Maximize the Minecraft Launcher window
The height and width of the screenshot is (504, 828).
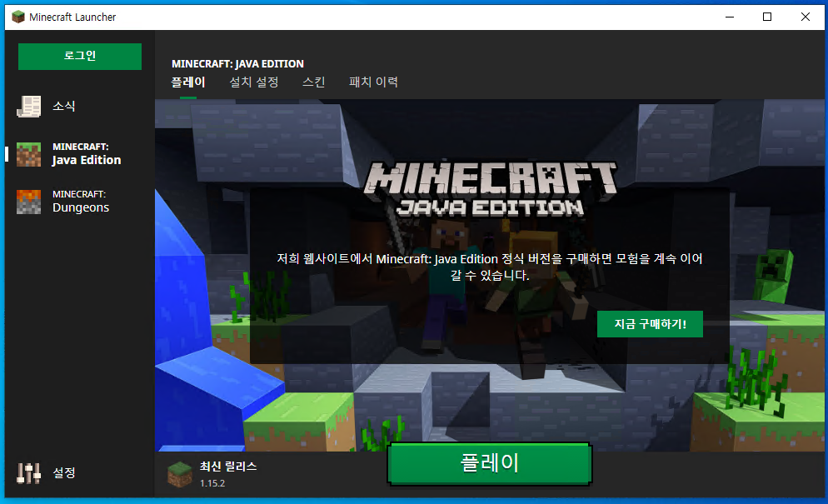pos(767,17)
